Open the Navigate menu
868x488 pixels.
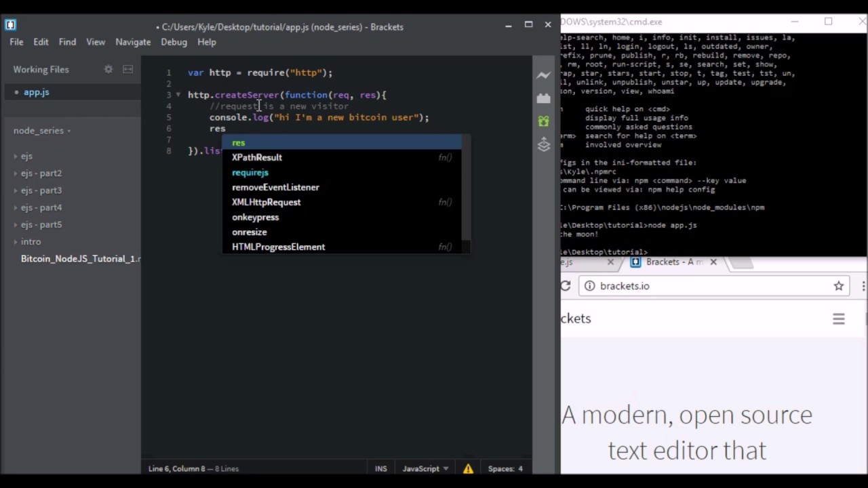[x=133, y=42]
